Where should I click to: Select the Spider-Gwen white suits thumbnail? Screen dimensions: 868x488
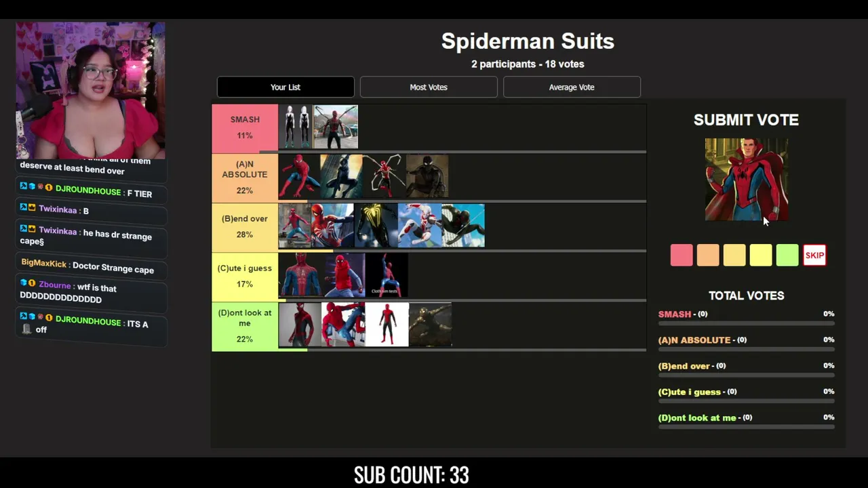pos(296,127)
